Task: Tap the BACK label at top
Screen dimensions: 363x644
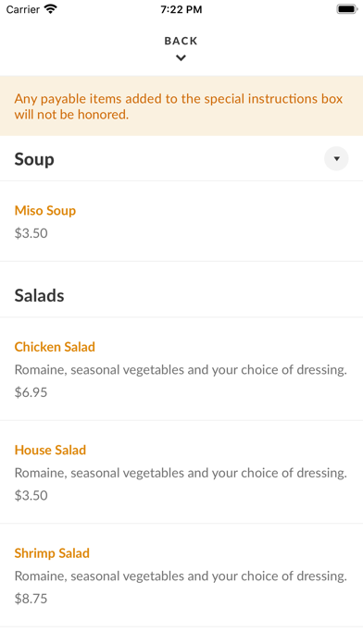Action: tap(181, 41)
